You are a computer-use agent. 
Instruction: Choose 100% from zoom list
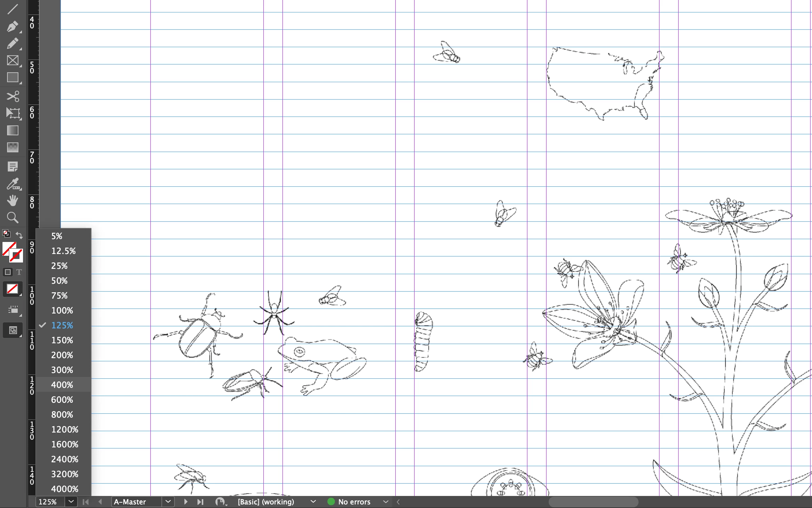[x=62, y=310]
